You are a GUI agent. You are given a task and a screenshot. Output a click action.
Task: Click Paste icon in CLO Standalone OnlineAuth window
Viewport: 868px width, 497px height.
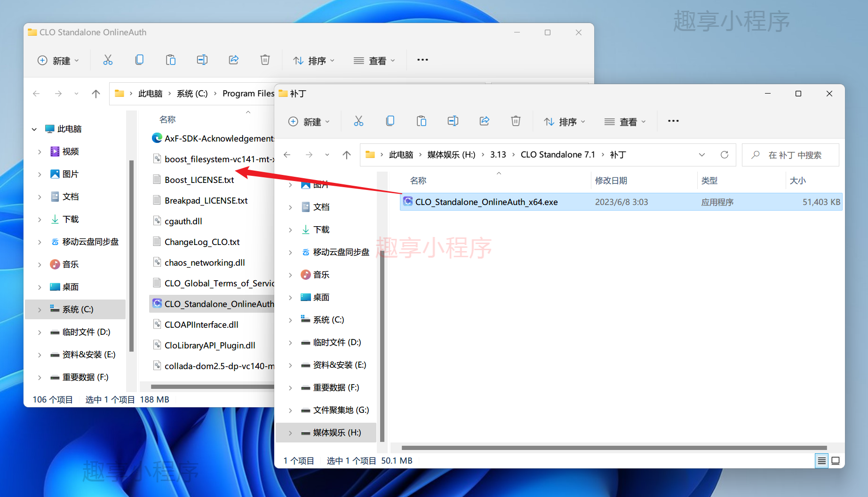click(x=171, y=60)
